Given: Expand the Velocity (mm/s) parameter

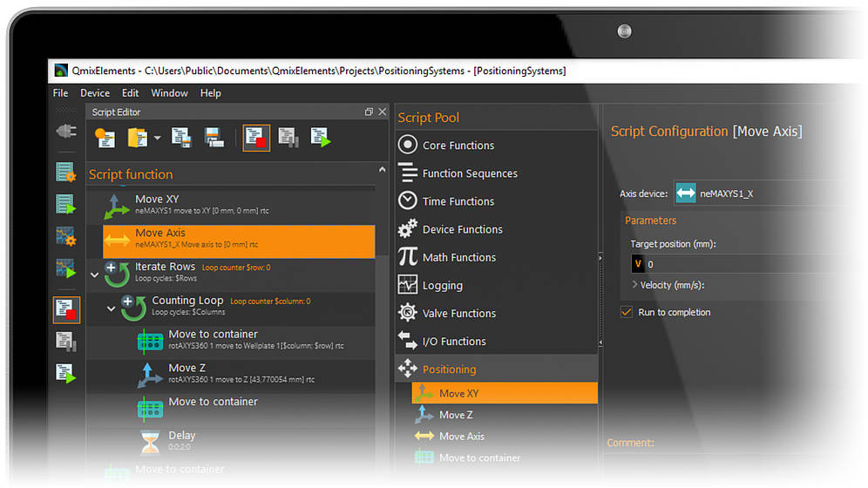Looking at the screenshot, I should click(634, 285).
